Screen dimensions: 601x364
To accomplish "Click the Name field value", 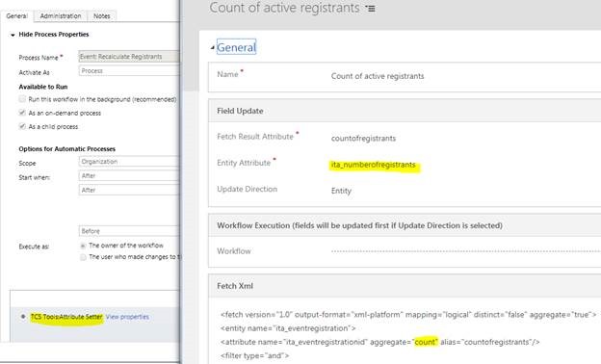I will coord(378,76).
